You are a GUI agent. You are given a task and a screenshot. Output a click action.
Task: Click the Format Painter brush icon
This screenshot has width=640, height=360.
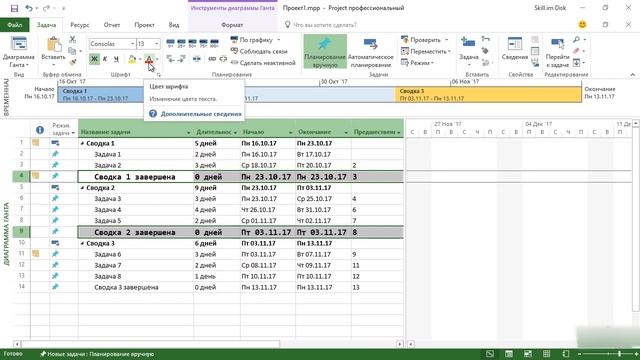73,62
